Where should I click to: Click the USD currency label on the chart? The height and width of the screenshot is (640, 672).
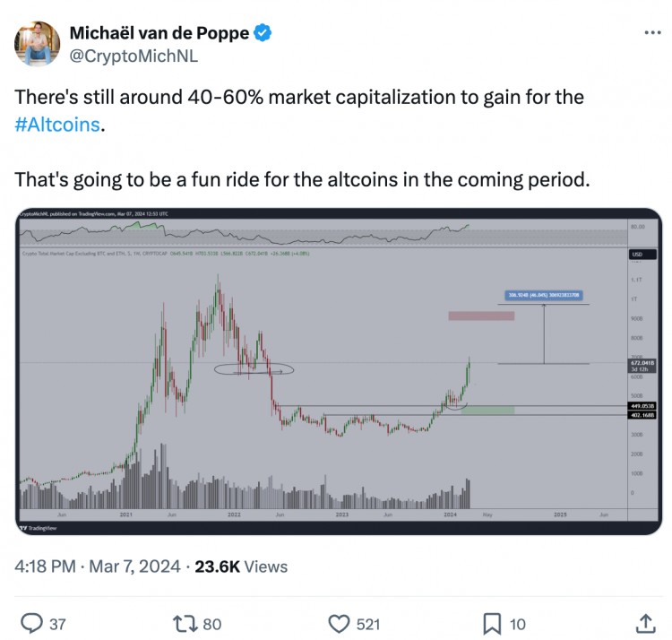636,255
